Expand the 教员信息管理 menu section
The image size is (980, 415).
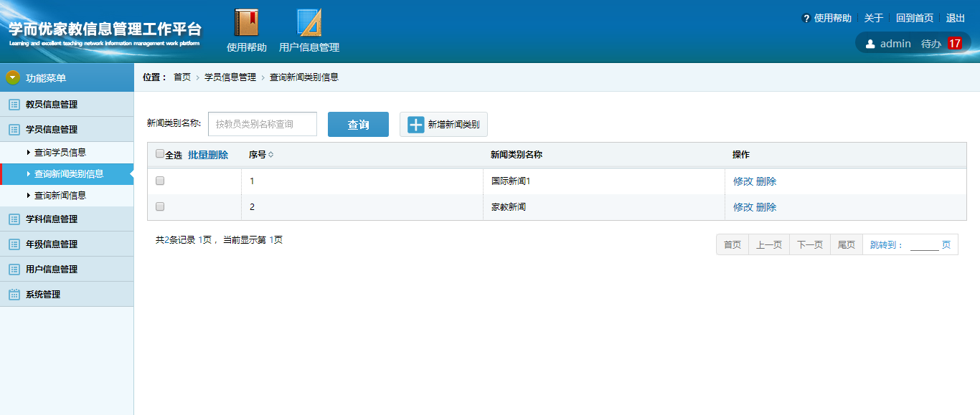tap(52, 105)
